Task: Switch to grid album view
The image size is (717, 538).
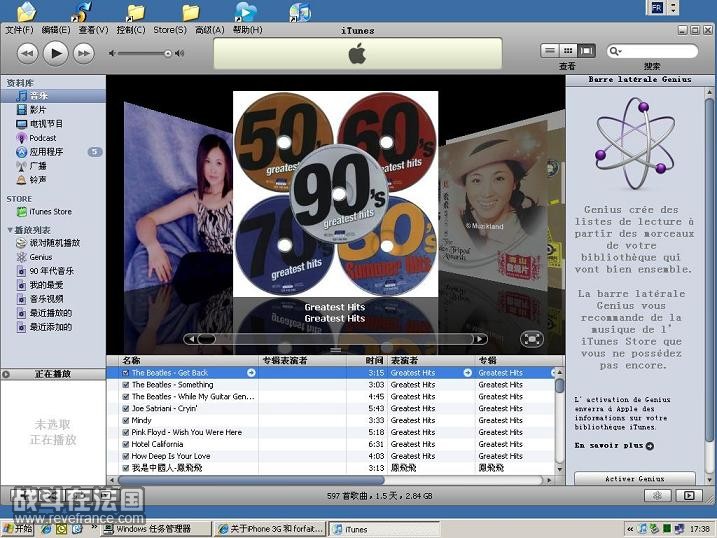Action: [x=568, y=51]
